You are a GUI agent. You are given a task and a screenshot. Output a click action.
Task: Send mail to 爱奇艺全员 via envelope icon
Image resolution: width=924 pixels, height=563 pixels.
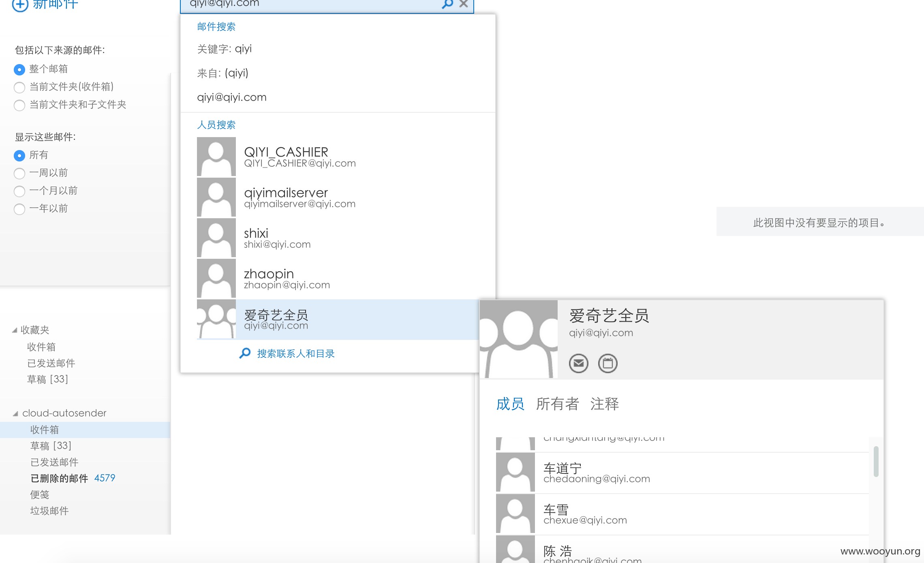[x=578, y=363]
